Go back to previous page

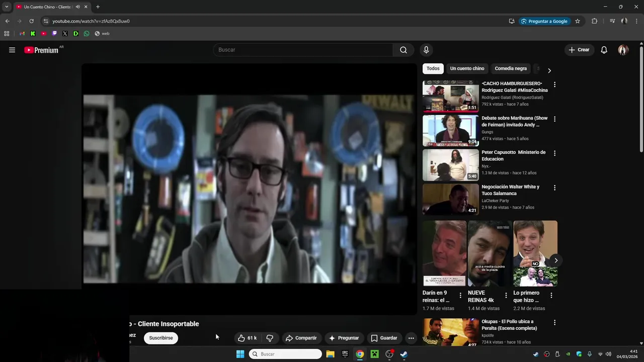click(7, 21)
